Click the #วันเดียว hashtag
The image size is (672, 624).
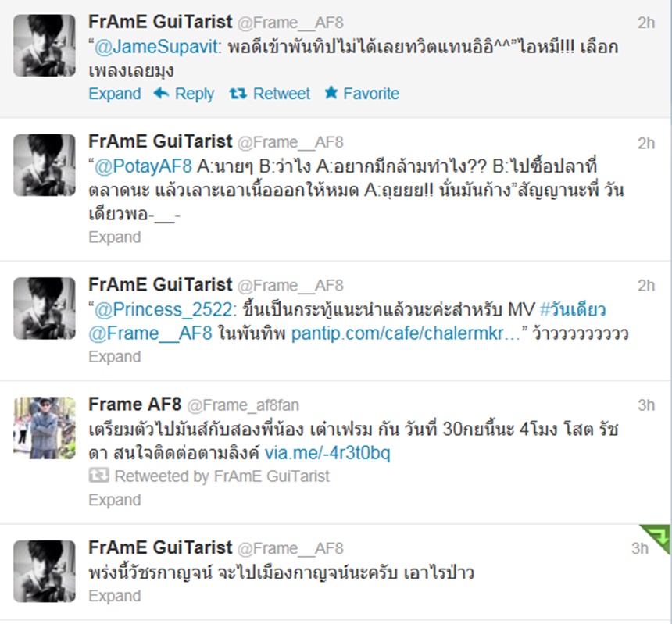click(x=573, y=308)
